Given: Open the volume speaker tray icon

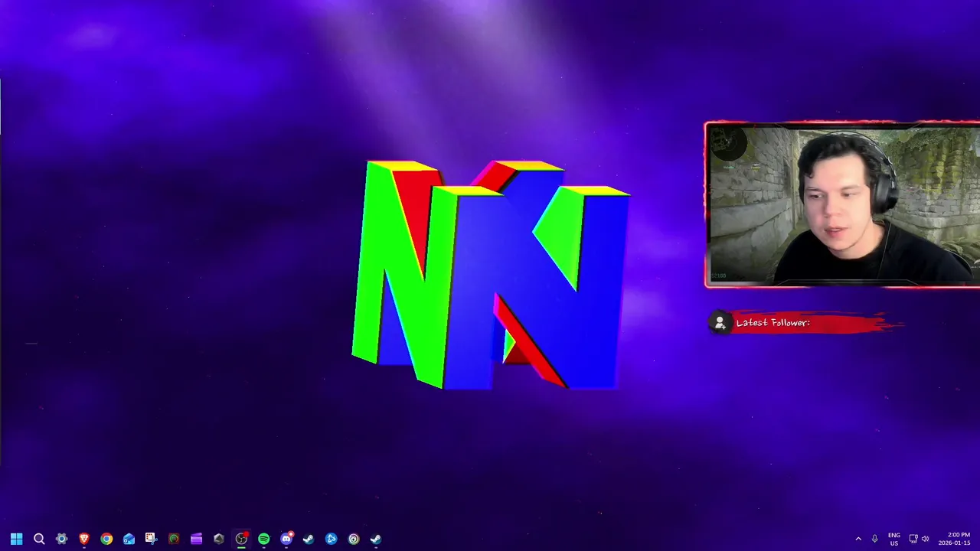Looking at the screenshot, I should click(925, 539).
